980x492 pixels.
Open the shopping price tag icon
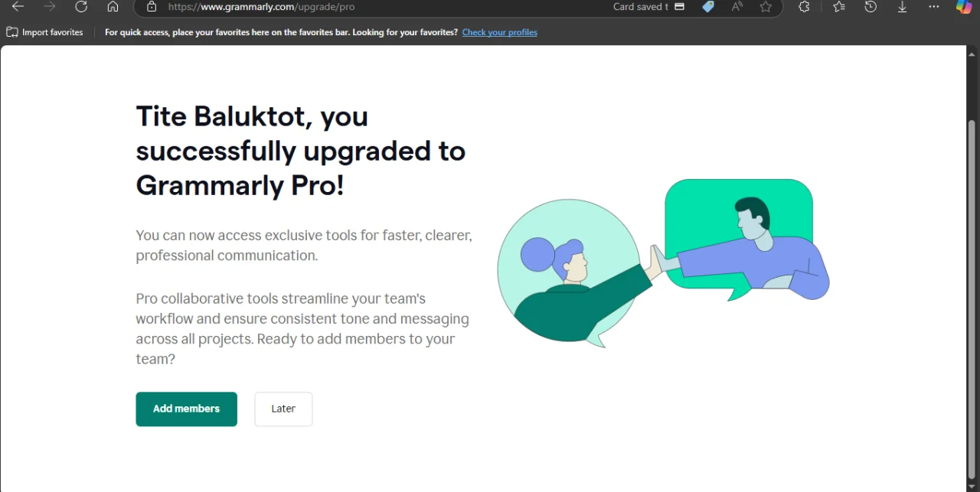708,7
